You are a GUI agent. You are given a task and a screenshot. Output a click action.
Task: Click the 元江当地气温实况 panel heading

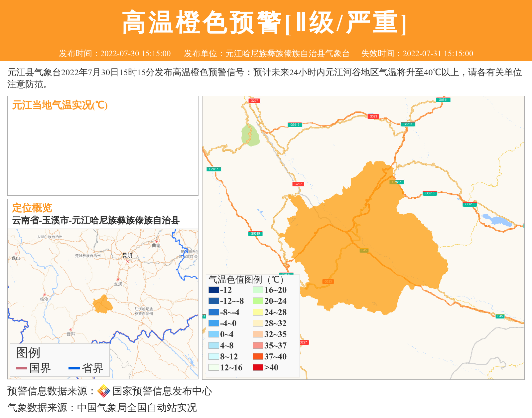tap(60, 105)
